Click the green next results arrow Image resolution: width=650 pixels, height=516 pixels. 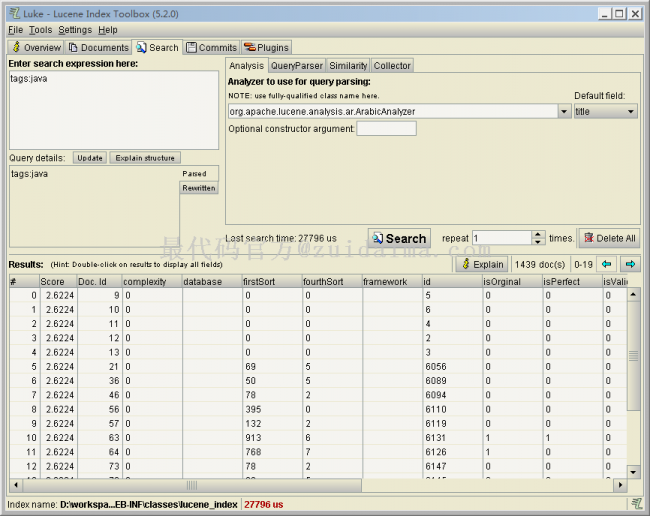629,264
